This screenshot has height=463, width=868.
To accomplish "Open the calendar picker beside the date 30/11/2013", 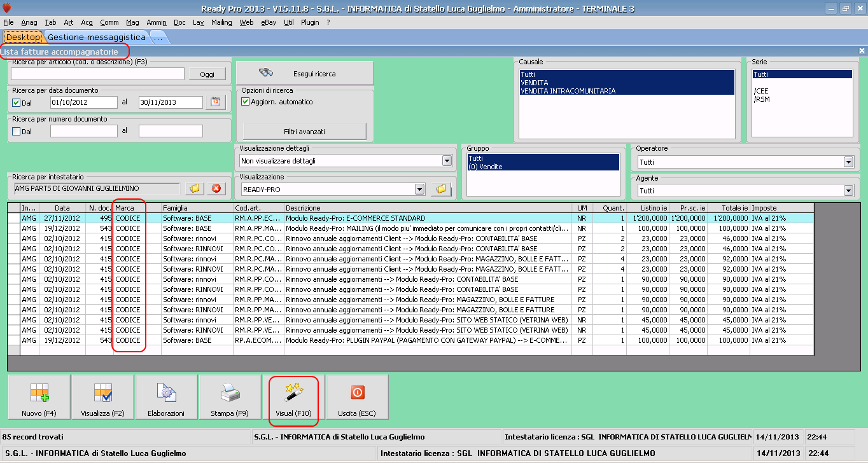I will point(215,102).
